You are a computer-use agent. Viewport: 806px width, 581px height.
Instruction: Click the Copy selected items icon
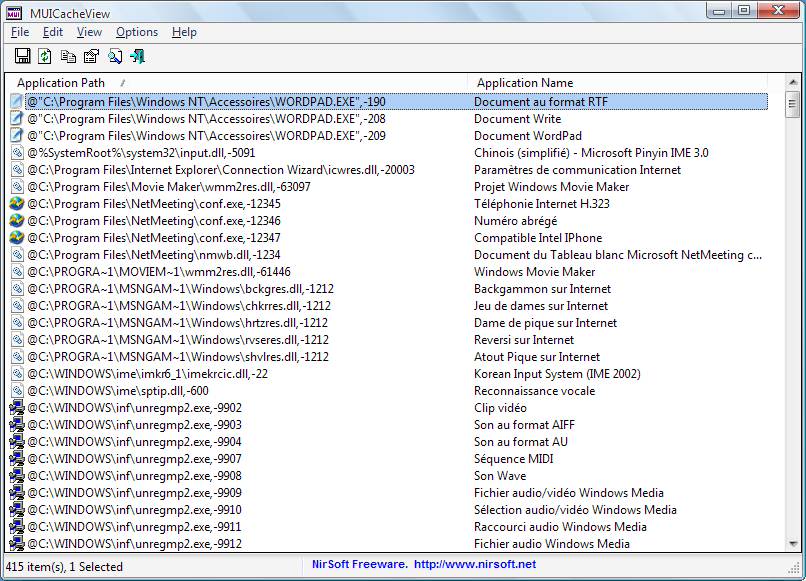(68, 56)
